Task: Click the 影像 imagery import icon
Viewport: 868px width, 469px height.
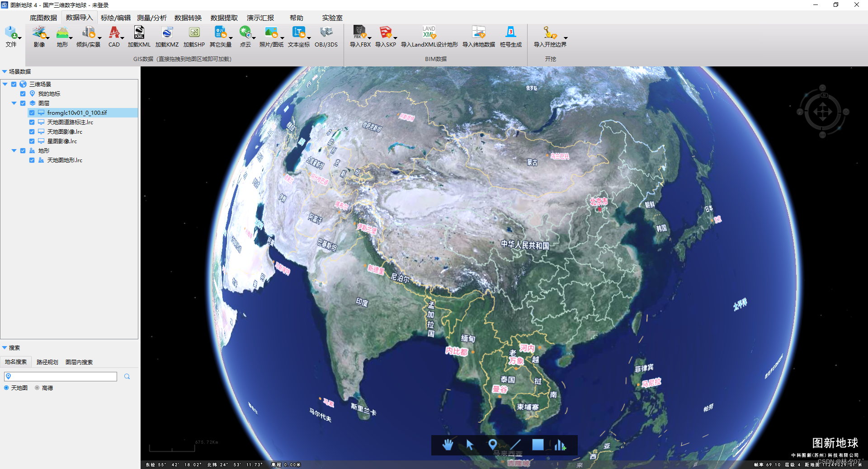Action: tap(39, 33)
